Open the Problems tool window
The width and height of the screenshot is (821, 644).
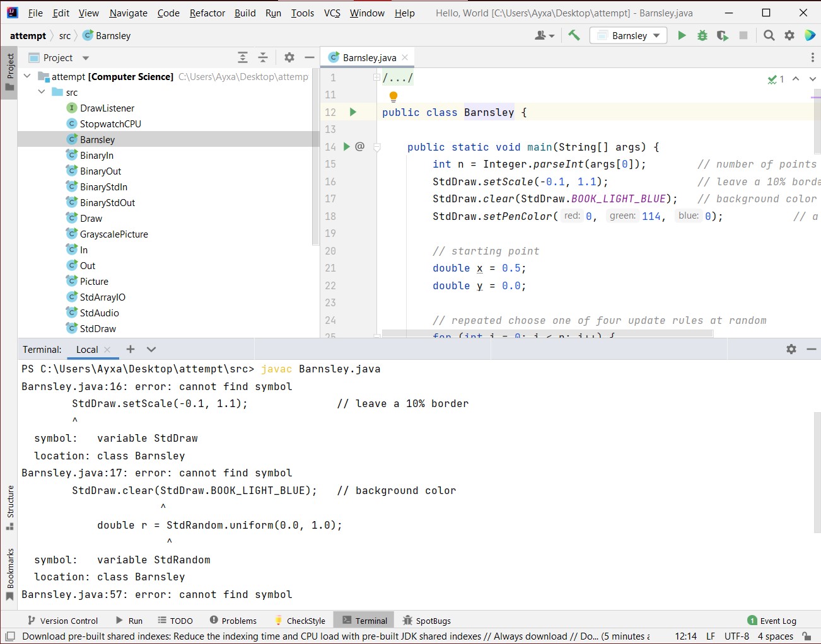(233, 621)
